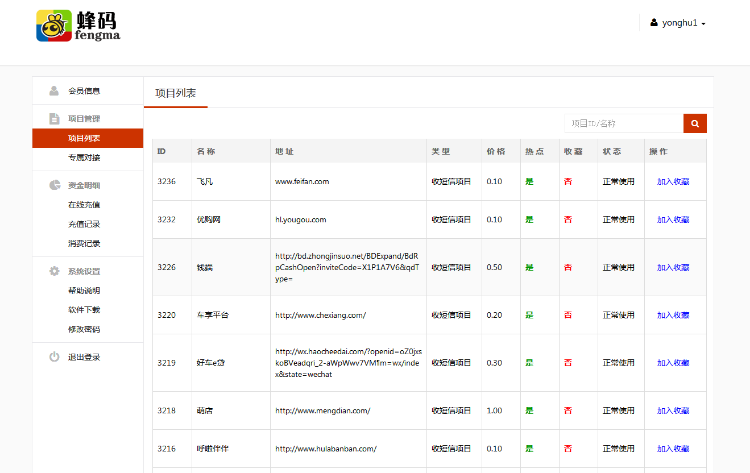This screenshot has width=750, height=473.
Task: Expand the 项目管理 sidebar section
Action: point(84,119)
